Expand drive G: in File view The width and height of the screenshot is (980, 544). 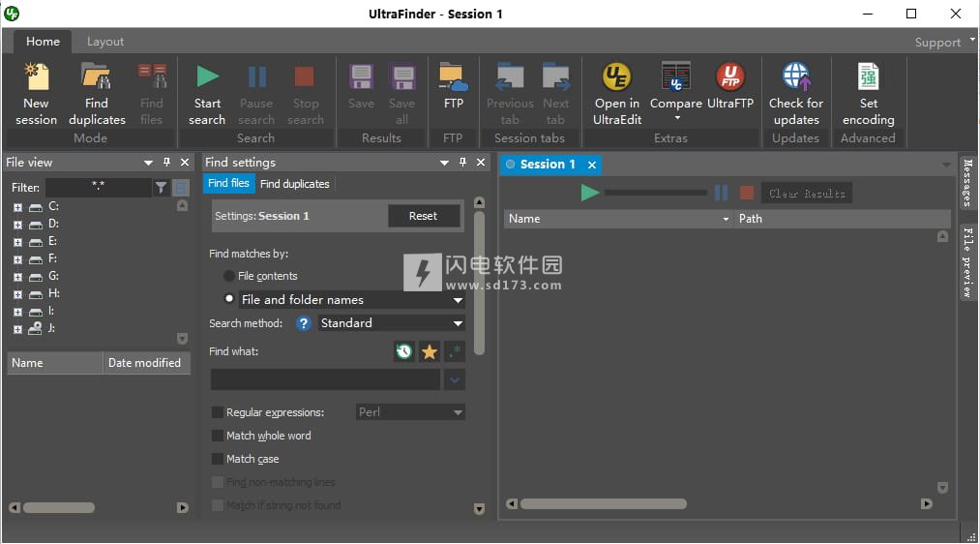coord(17,277)
